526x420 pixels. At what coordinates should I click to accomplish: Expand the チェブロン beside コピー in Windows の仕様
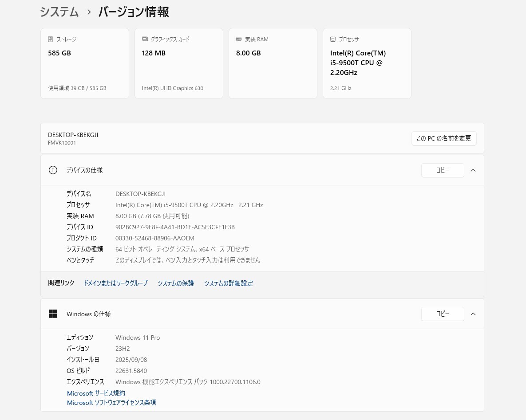pyautogui.click(x=473, y=314)
